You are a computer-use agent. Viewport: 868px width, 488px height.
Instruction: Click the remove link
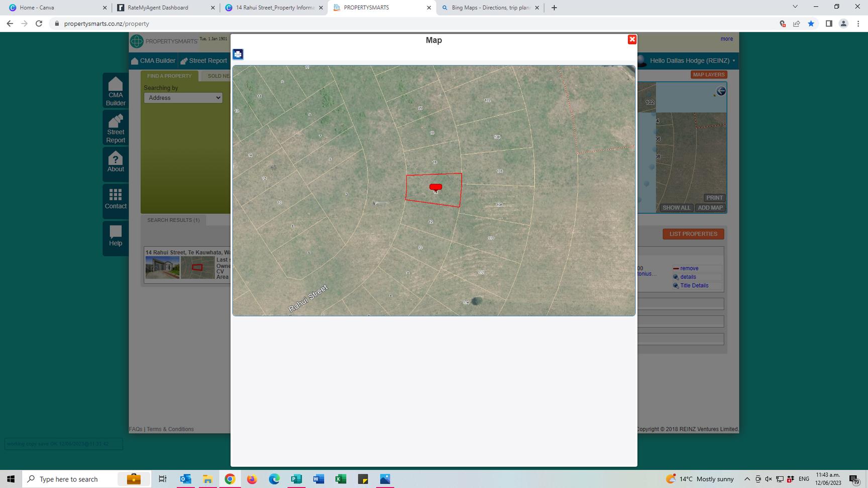pos(689,269)
